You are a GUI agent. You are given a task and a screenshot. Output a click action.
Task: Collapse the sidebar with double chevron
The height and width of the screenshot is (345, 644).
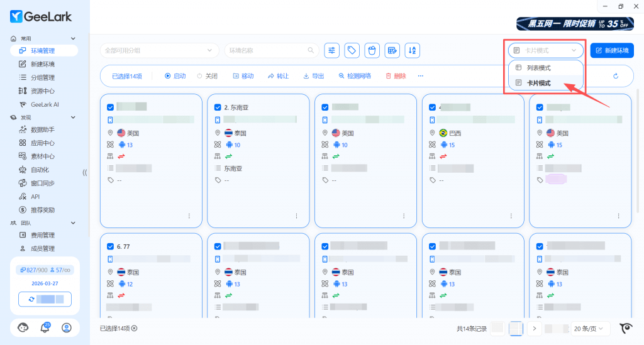pos(85,172)
